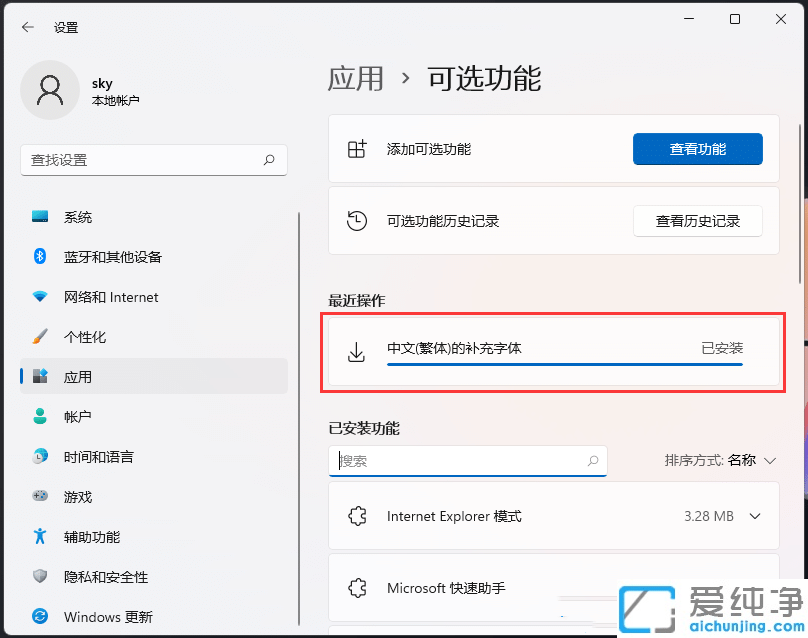Click the blue 查看功能 button
This screenshot has width=808, height=638.
[x=697, y=148]
